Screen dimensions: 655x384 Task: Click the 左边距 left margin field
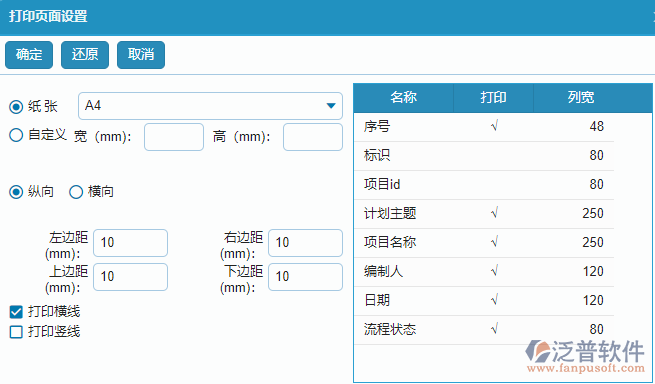[x=130, y=243]
